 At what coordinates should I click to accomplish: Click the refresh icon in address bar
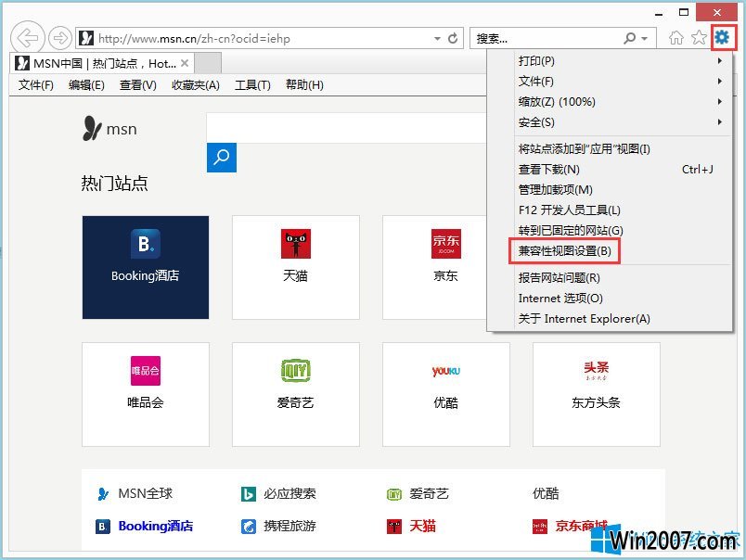pyautogui.click(x=453, y=38)
